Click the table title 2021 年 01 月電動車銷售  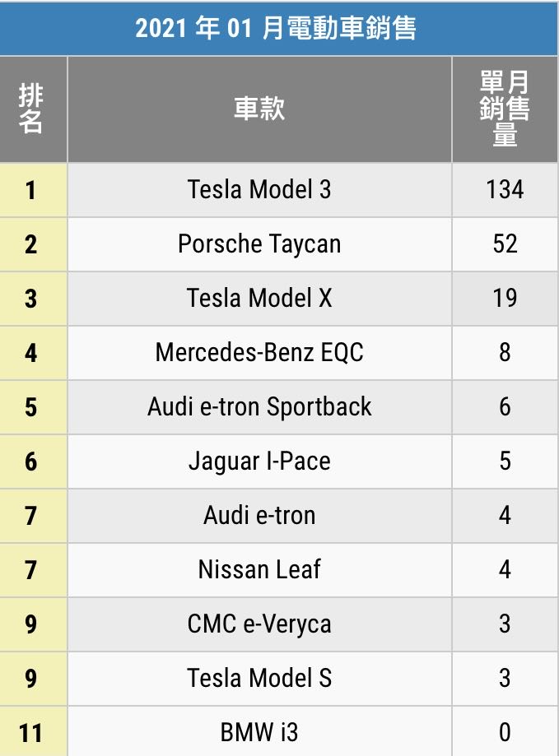click(x=276, y=28)
